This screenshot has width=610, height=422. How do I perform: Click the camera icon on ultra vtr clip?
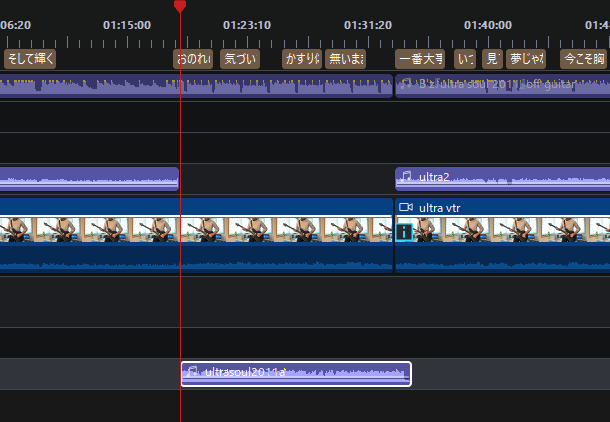click(x=406, y=208)
